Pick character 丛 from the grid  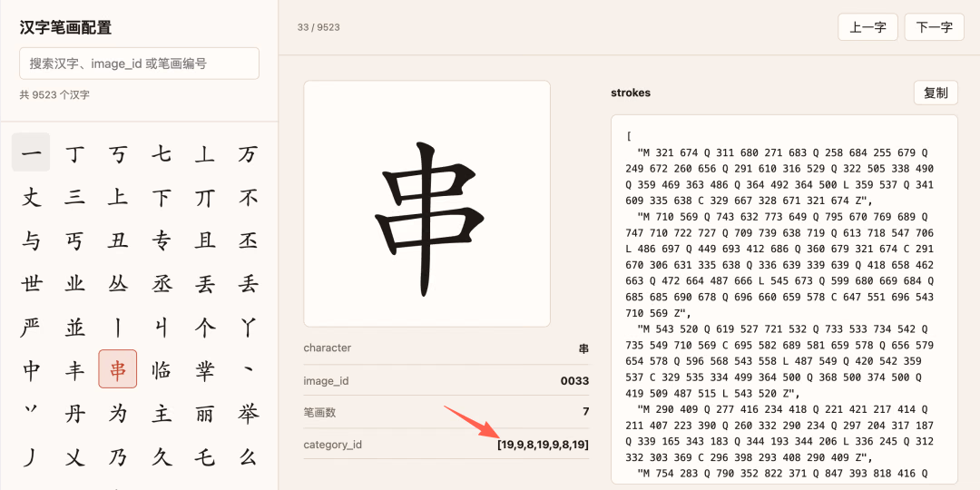[117, 283]
